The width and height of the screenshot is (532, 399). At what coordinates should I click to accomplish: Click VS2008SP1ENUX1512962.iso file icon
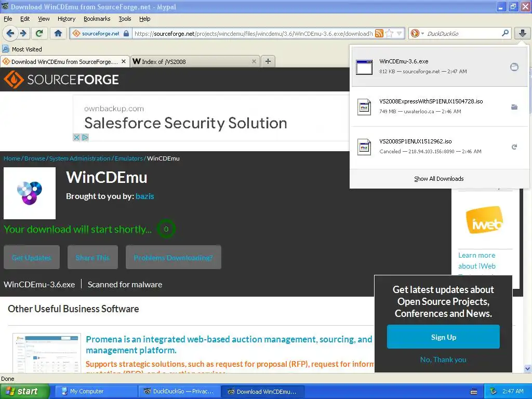364,147
